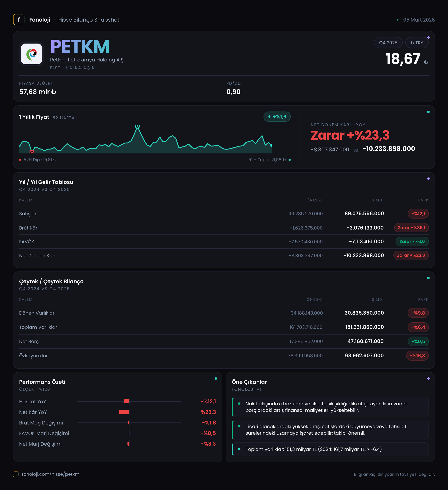Click the Brüt Kâr Zarar +%89,1 badge
This screenshot has width=448, height=490.
[x=411, y=228]
